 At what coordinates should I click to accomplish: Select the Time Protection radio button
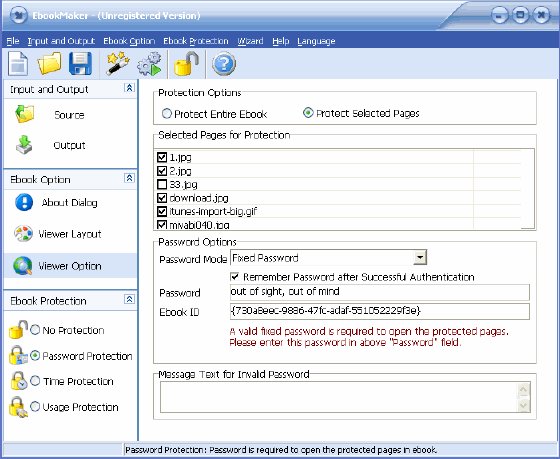(35, 381)
